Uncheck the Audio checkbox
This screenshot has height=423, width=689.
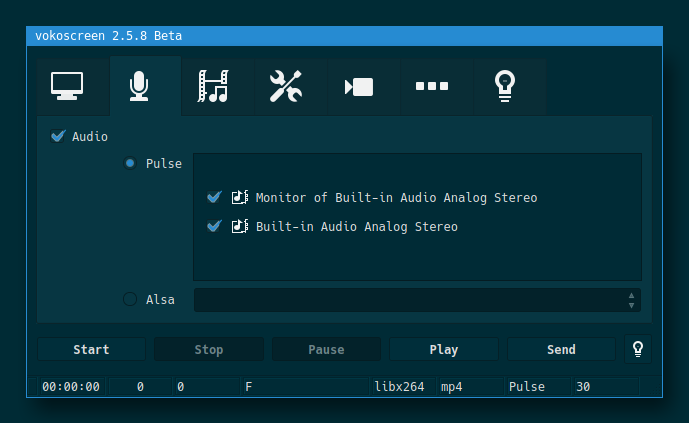[58, 136]
